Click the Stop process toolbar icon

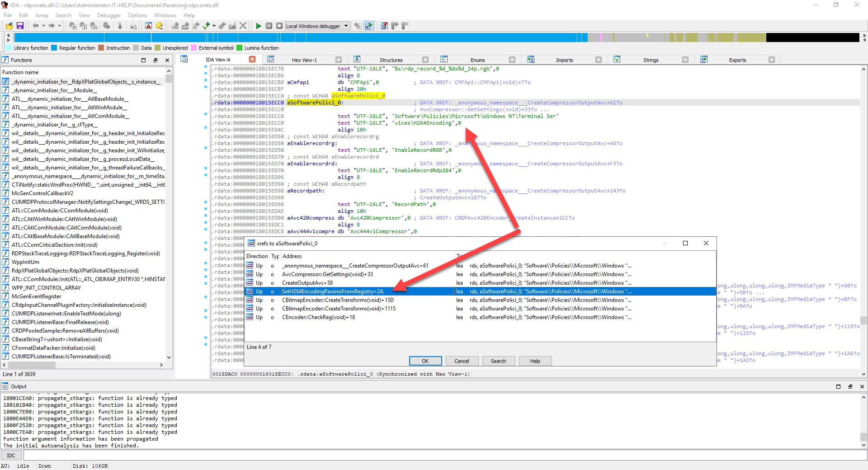[x=279, y=26]
